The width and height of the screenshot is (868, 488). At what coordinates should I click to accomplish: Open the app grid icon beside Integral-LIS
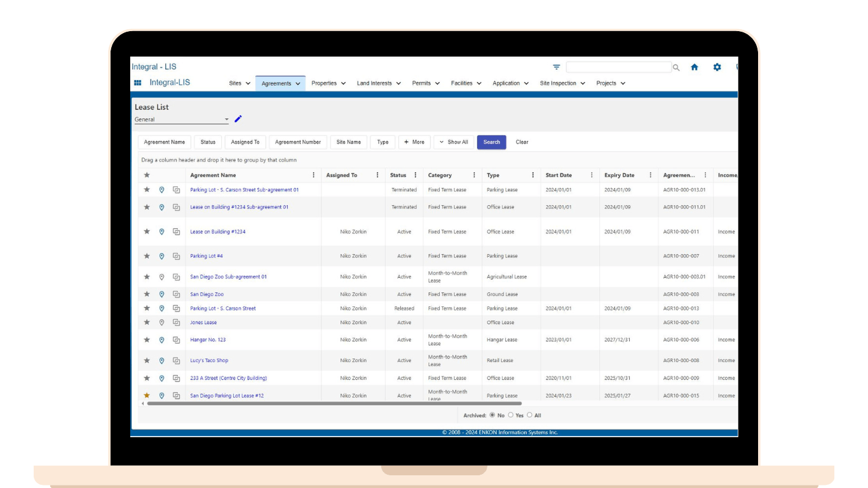click(137, 83)
